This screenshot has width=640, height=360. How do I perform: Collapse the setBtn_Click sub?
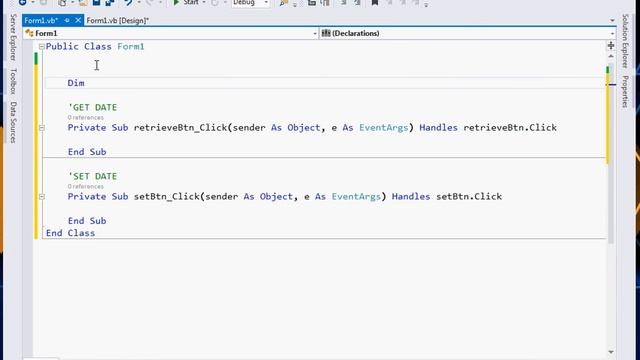[x=42, y=197]
